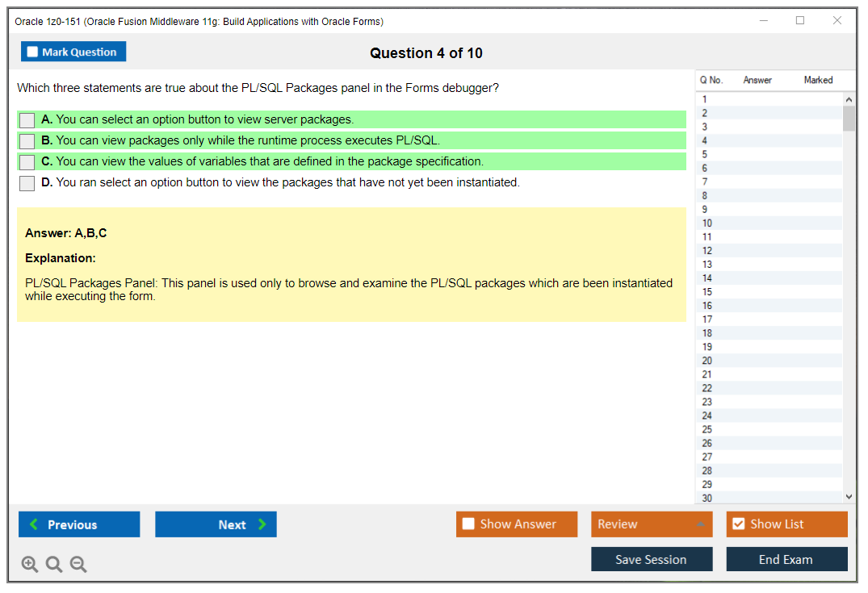Advance with the Next button
This screenshot has width=868, height=593.
tap(216, 524)
